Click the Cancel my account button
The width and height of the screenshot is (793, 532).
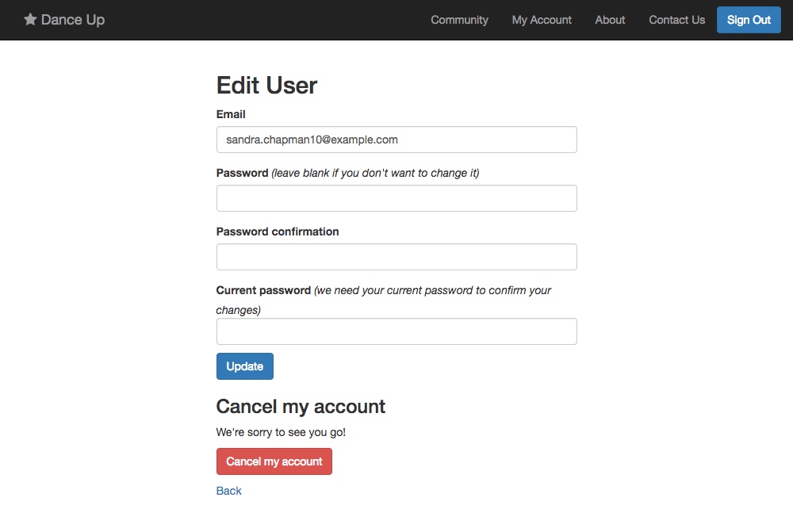tap(274, 461)
